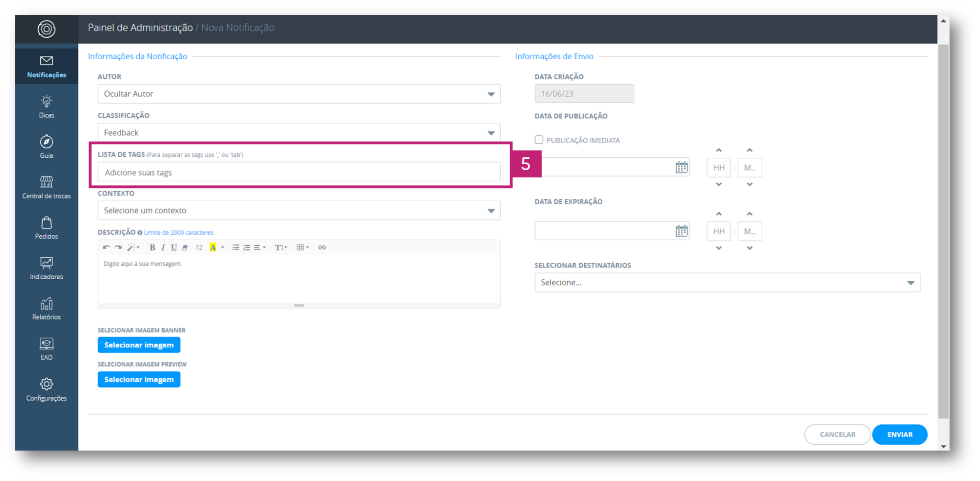Toggle bold formatting
This screenshot has width=980, height=481.
152,247
